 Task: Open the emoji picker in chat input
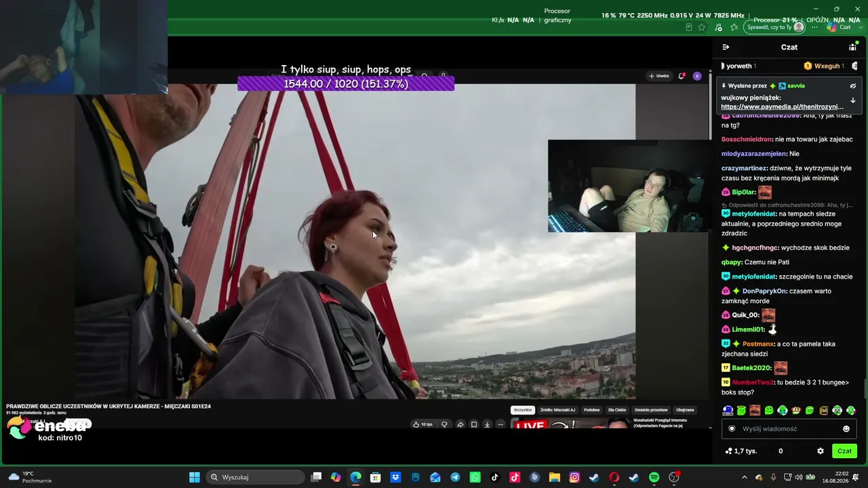[x=846, y=428]
